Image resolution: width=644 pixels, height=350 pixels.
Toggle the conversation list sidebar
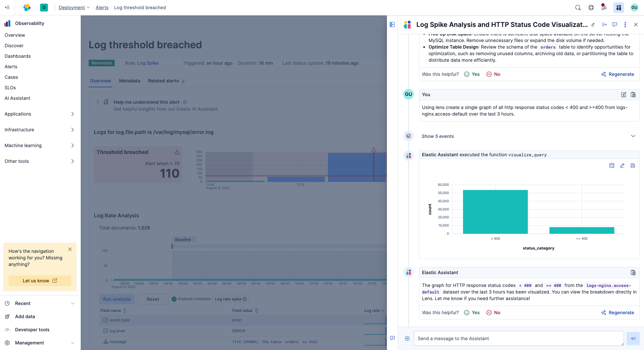pos(392,25)
